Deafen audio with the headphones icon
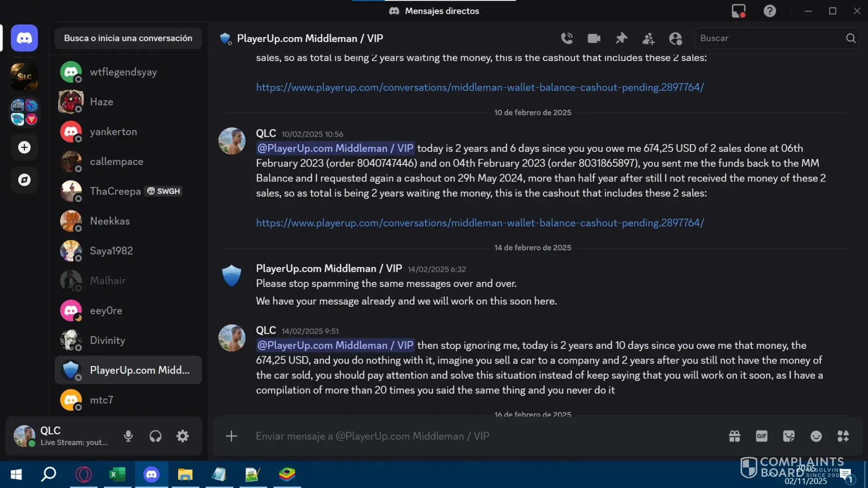The height and width of the screenshot is (488, 868). (x=155, y=436)
